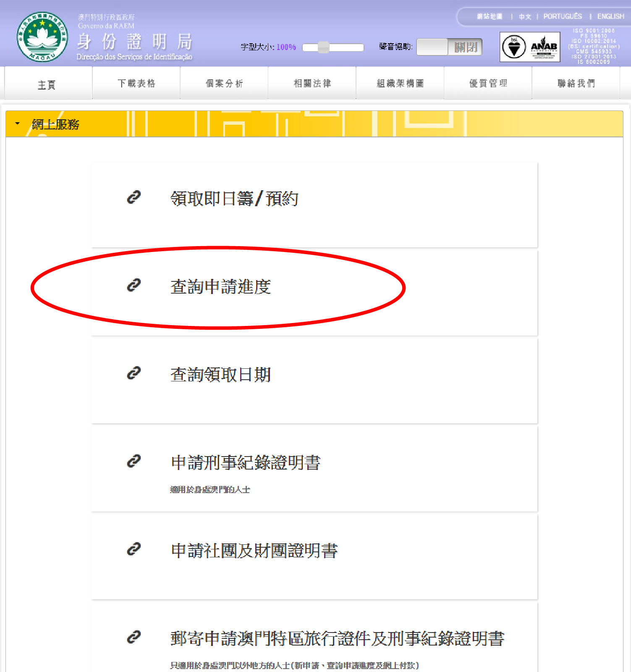Open the 相關法律 menu item
The image size is (631, 672).
(x=312, y=84)
